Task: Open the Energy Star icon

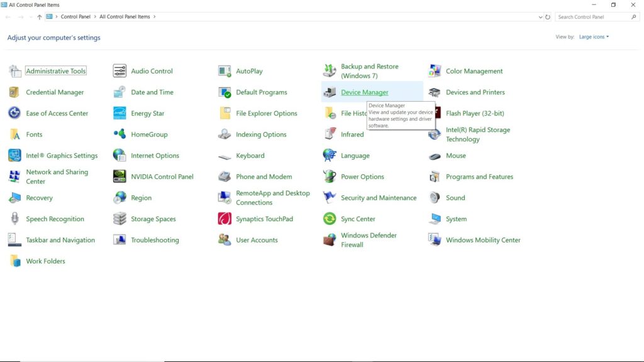Action: click(119, 113)
